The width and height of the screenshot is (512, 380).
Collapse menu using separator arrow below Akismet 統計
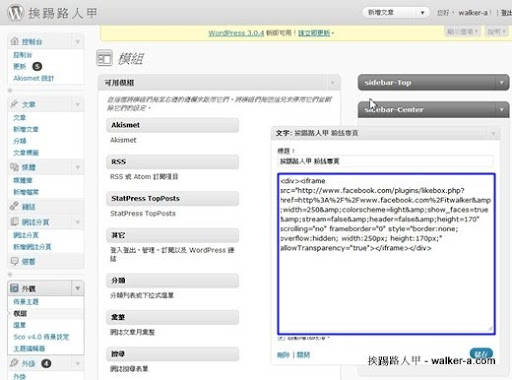(10, 90)
